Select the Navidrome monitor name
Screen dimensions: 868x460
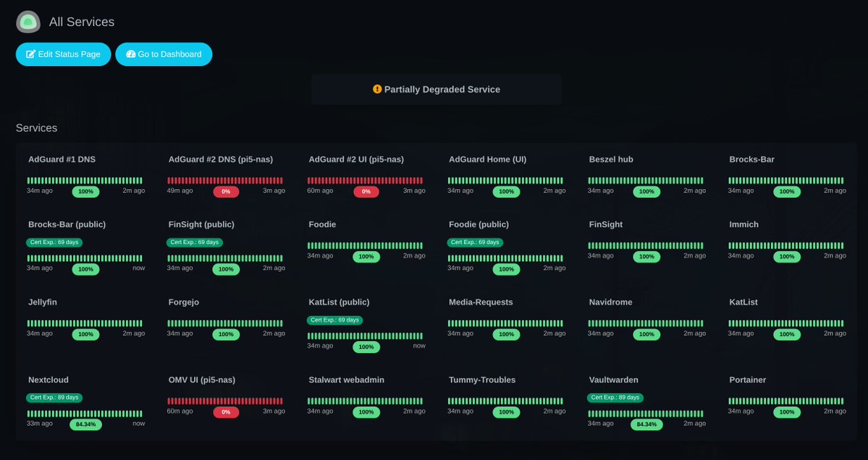point(610,302)
